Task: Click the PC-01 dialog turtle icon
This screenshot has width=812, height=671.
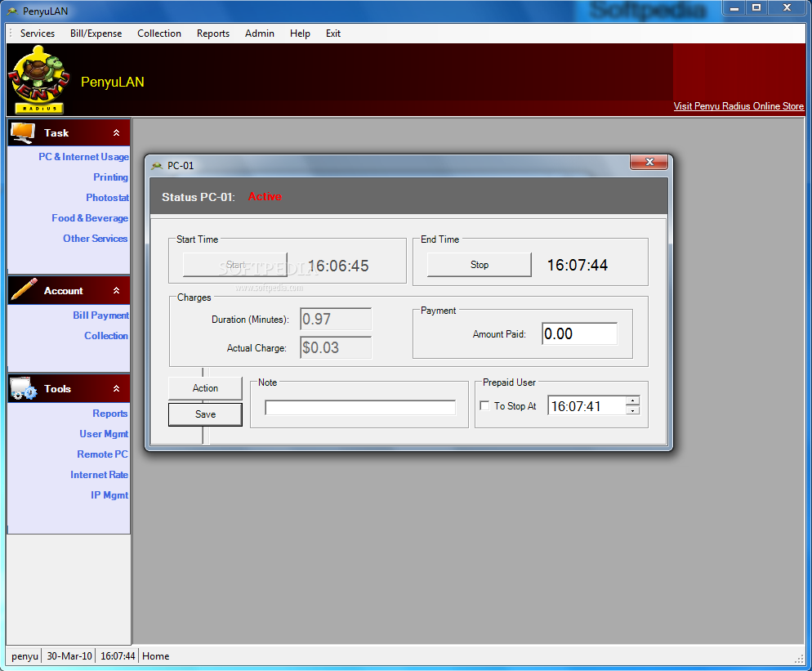Action: 157,166
